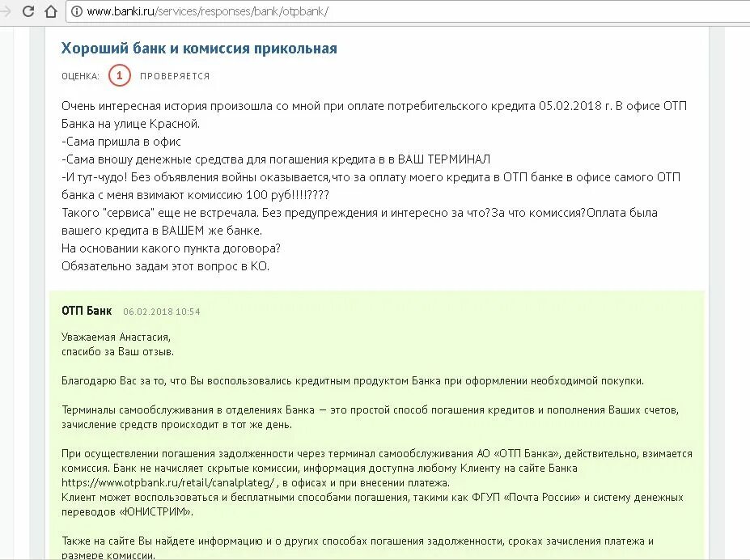The width and height of the screenshot is (750, 560).
Task: Click the forward navigation arrow
Action: [x=6, y=11]
